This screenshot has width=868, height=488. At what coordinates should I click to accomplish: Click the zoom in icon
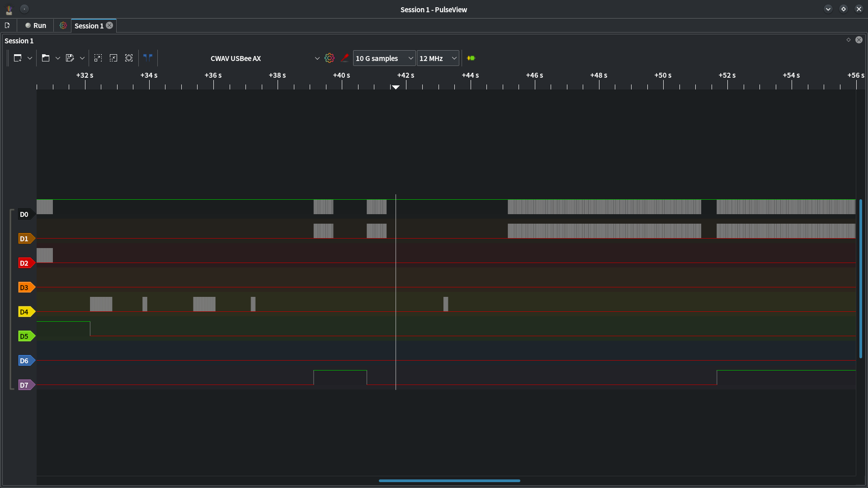98,58
